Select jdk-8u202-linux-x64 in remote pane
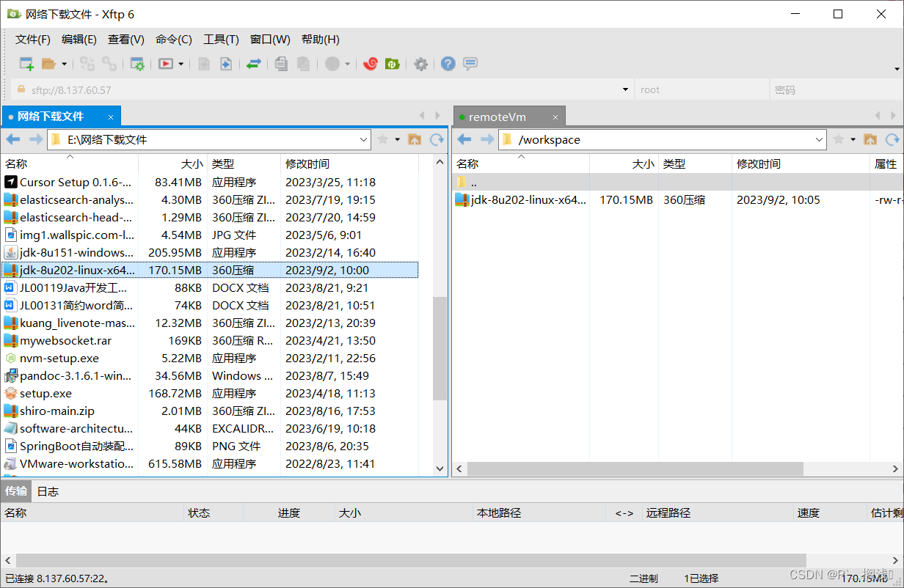This screenshot has width=904, height=588. 677,199
